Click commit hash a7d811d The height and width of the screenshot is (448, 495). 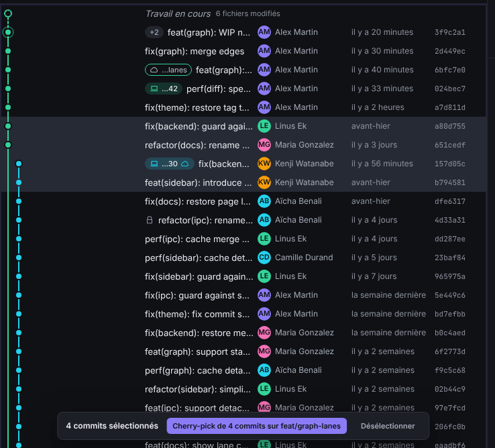click(x=450, y=107)
